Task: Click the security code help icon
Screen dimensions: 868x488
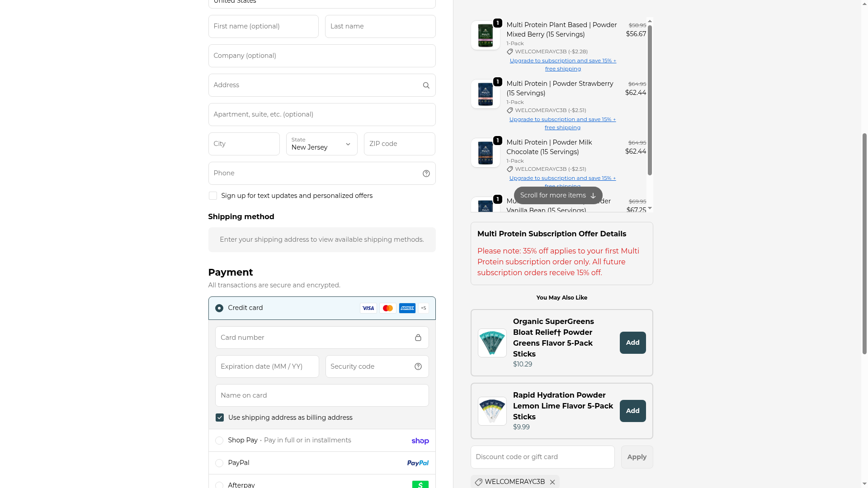Action: coord(418,366)
